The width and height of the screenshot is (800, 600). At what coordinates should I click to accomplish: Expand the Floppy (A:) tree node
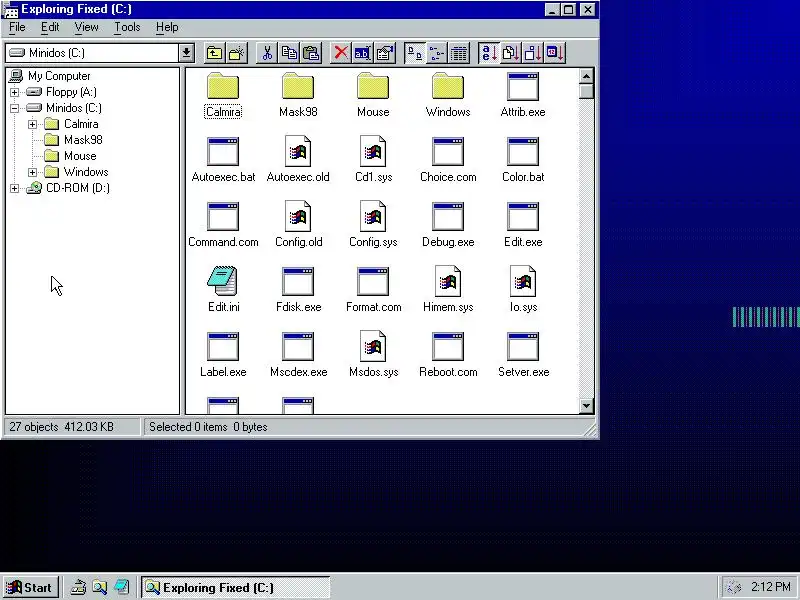tap(14, 92)
